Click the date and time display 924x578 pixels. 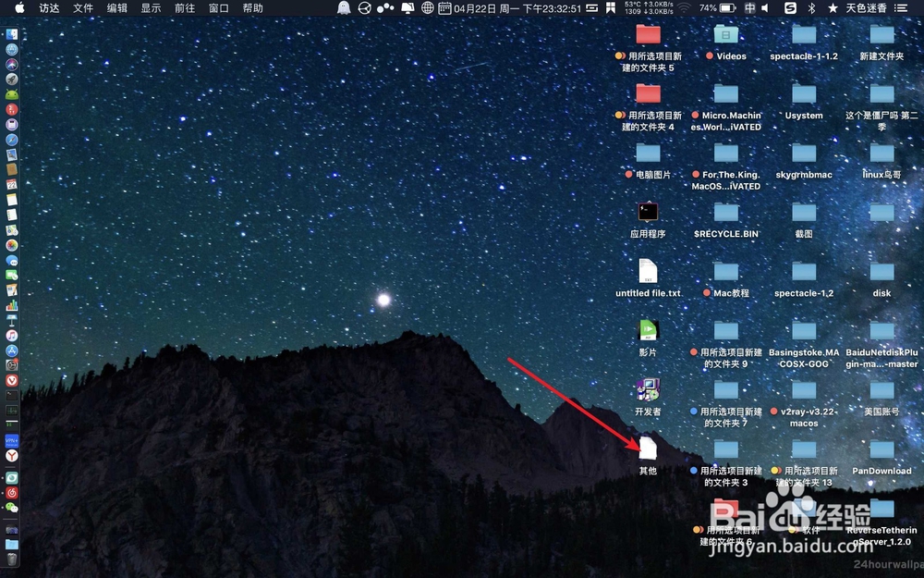[517, 8]
